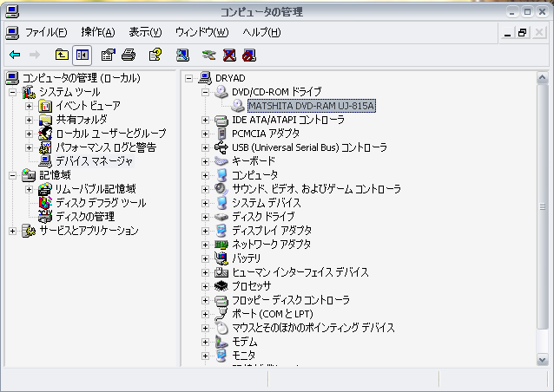This screenshot has width=554, height=392.
Task: Collapse the DVD/CD-ROM ドライブ node
Action: tap(206, 92)
